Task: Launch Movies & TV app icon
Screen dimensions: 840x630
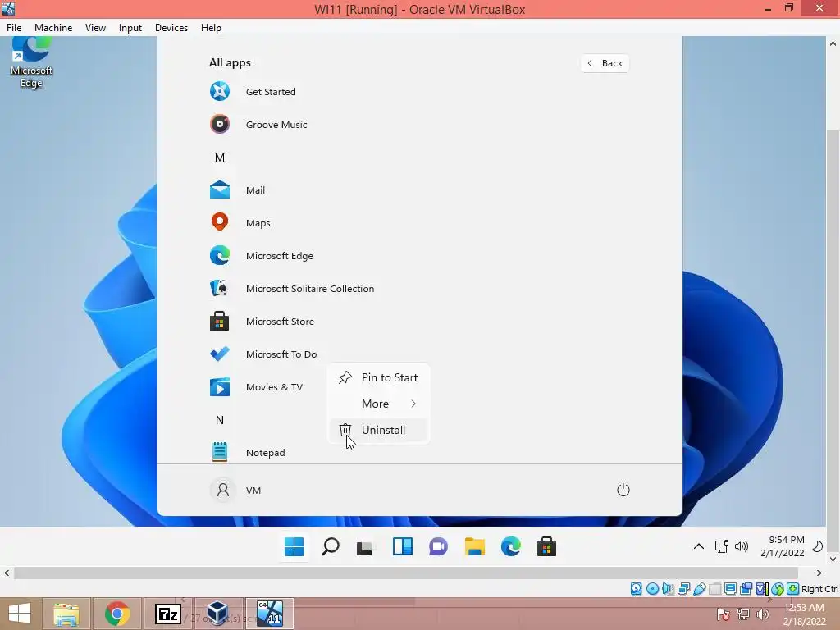Action: (x=220, y=387)
